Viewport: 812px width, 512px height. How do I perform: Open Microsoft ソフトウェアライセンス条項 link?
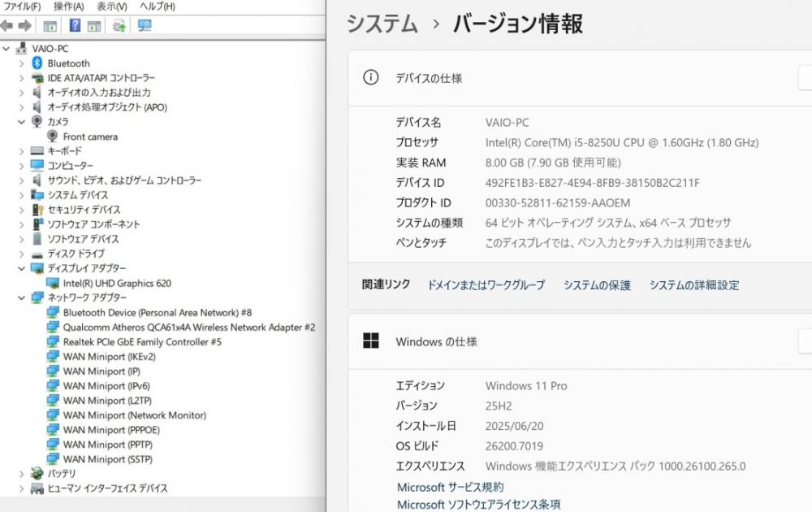click(478, 504)
